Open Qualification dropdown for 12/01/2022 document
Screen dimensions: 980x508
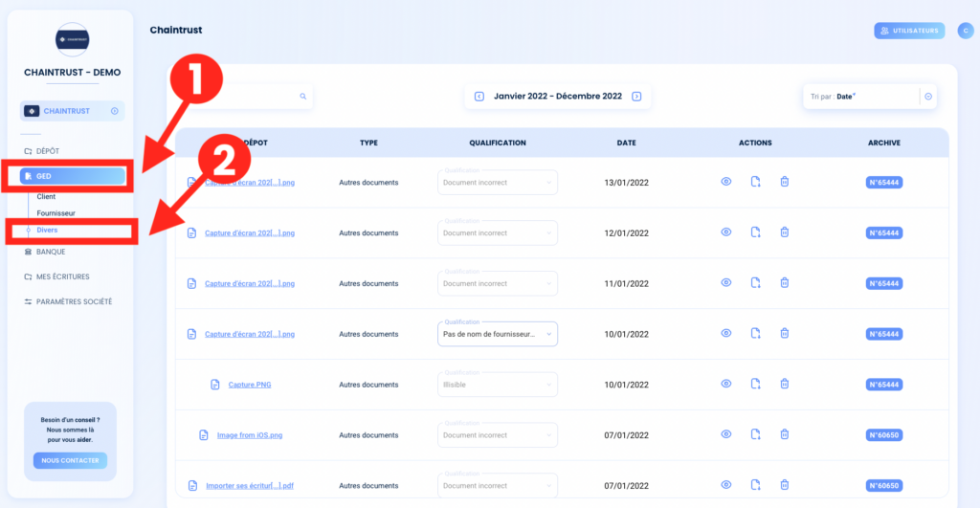coord(498,233)
